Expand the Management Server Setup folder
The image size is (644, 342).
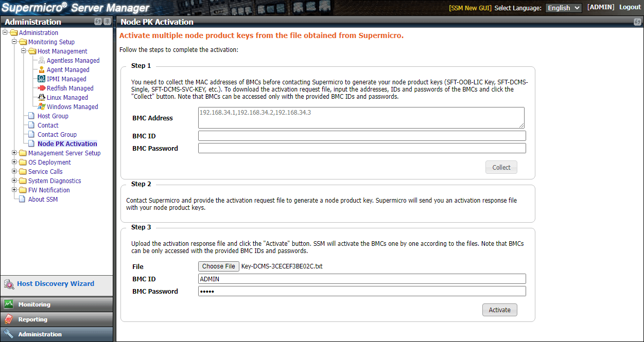tap(14, 153)
